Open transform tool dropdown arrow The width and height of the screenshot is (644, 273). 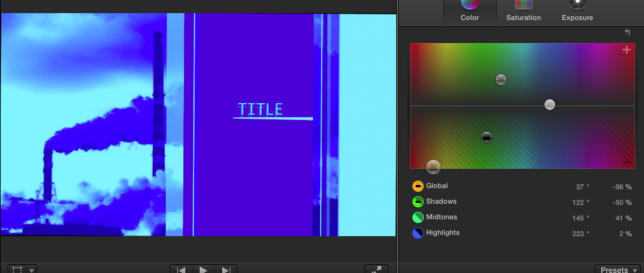pyautogui.click(x=32, y=270)
